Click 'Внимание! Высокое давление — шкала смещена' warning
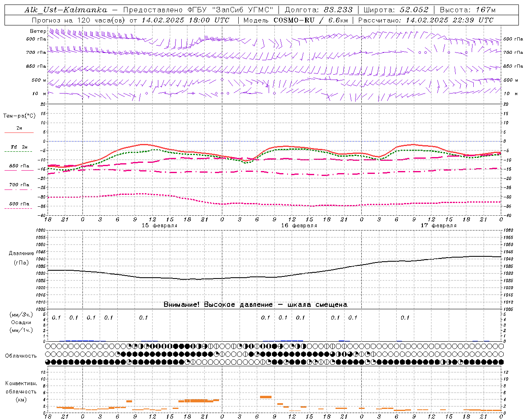 (x=256, y=305)
